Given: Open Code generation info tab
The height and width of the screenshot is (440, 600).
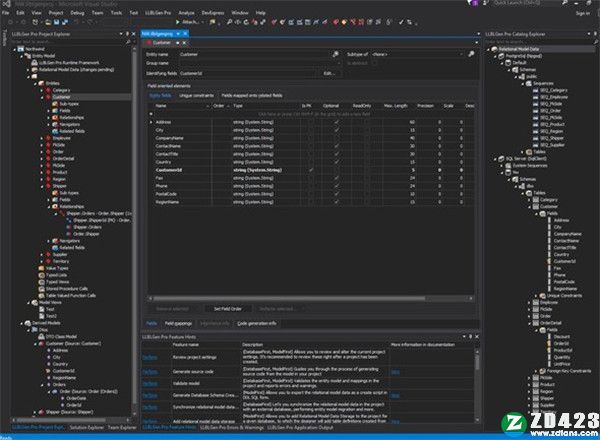Looking at the screenshot, I should point(256,324).
